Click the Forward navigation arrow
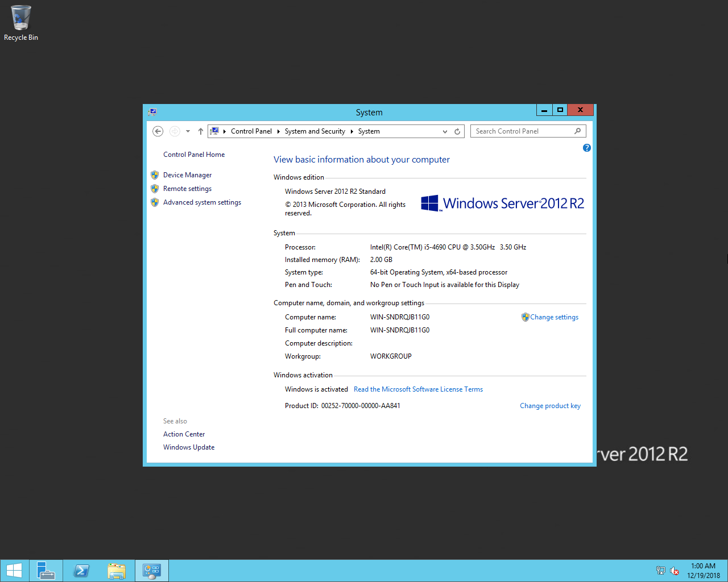The image size is (728, 582). coord(175,131)
